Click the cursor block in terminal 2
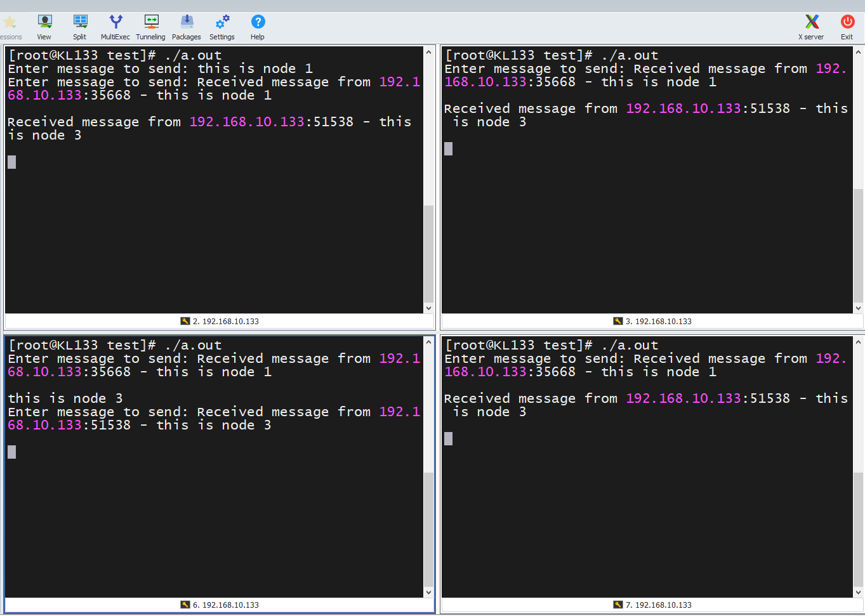The width and height of the screenshot is (865, 616). click(x=12, y=162)
